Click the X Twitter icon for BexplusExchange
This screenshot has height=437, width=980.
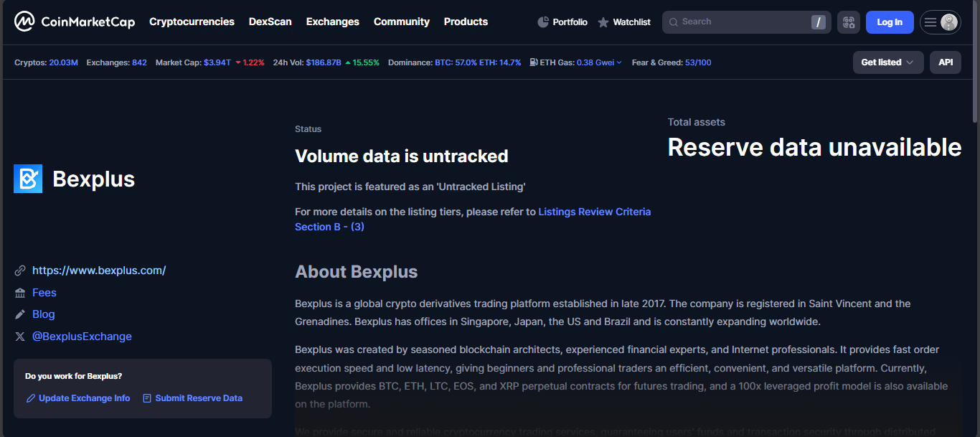coord(20,337)
